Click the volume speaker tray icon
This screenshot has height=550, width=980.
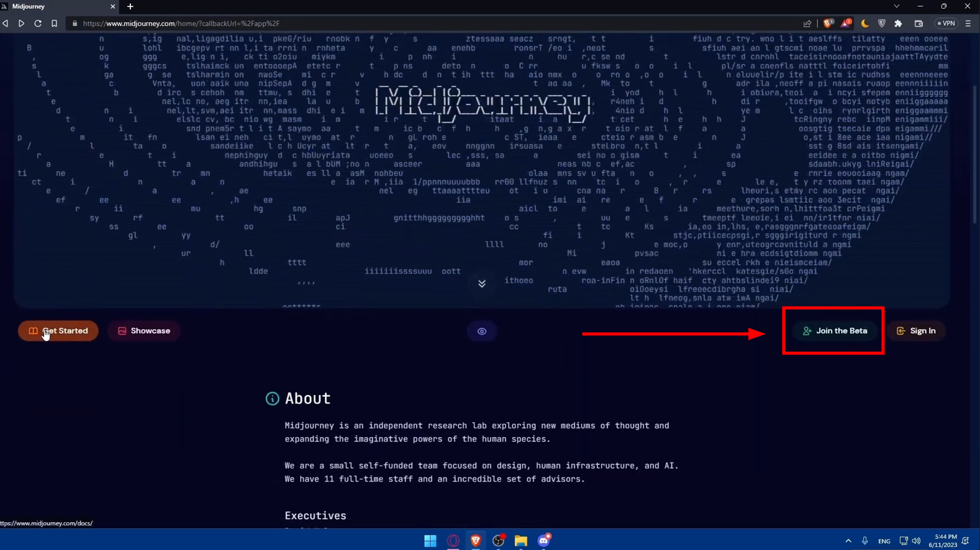tap(916, 541)
